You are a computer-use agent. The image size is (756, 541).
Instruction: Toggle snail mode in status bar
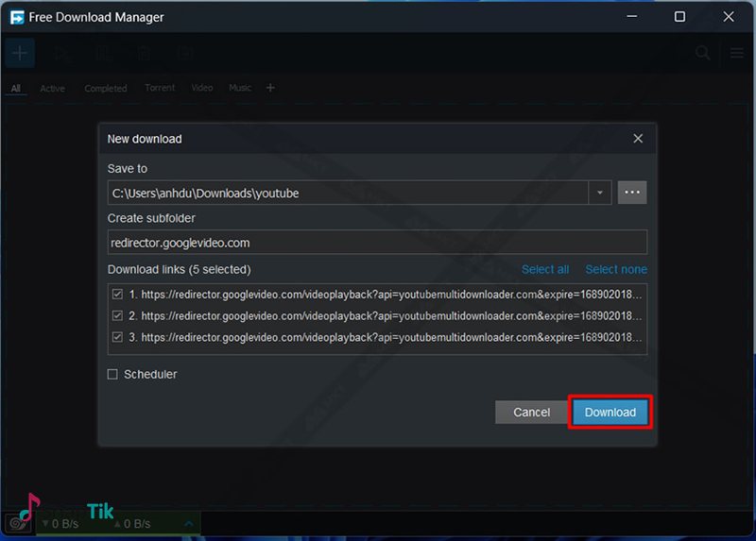16,522
